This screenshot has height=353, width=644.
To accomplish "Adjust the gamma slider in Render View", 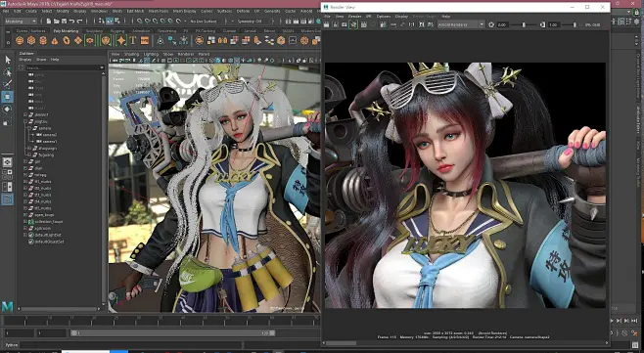I will [575, 24].
